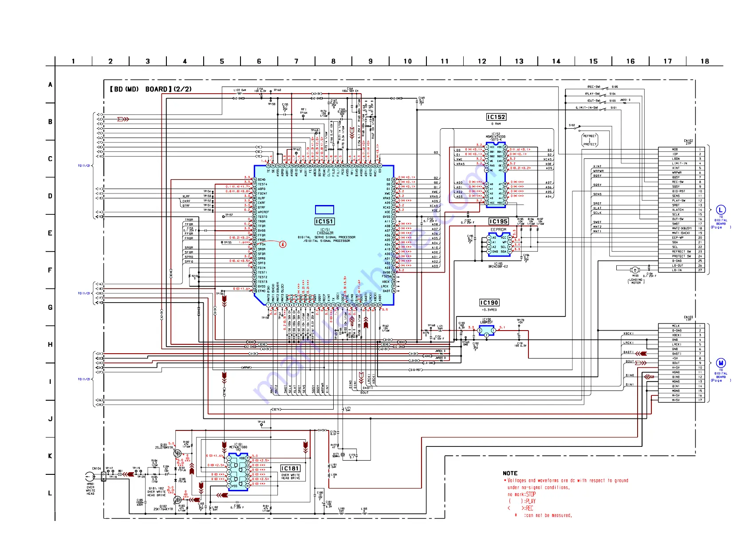
Task: Click the '( ):PLAY' legend line
Action: tap(522, 501)
